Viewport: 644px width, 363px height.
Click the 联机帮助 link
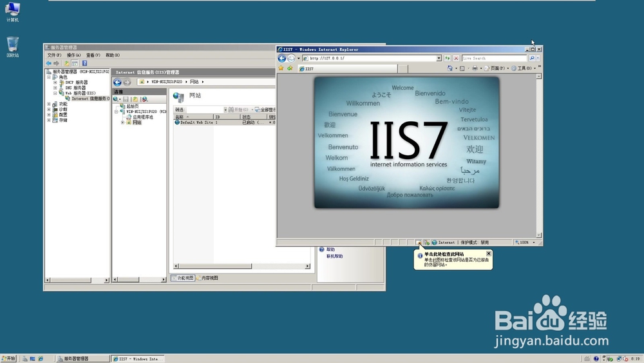point(334,256)
